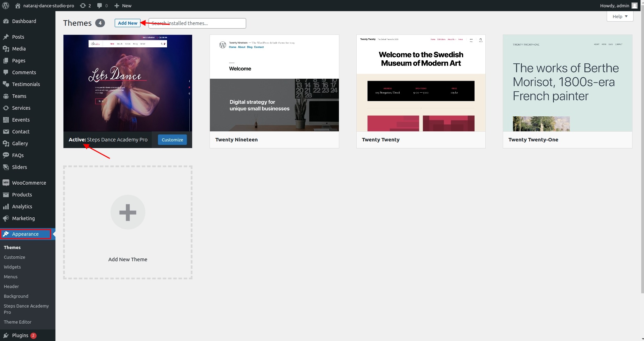644x341 pixels.
Task: Open the updates icon showing 2
Action: (83, 6)
